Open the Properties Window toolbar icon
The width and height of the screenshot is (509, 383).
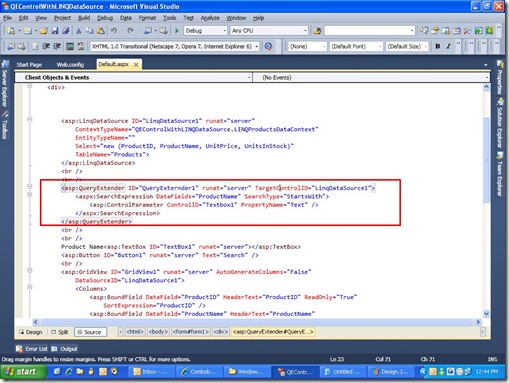pyautogui.click(x=435, y=31)
